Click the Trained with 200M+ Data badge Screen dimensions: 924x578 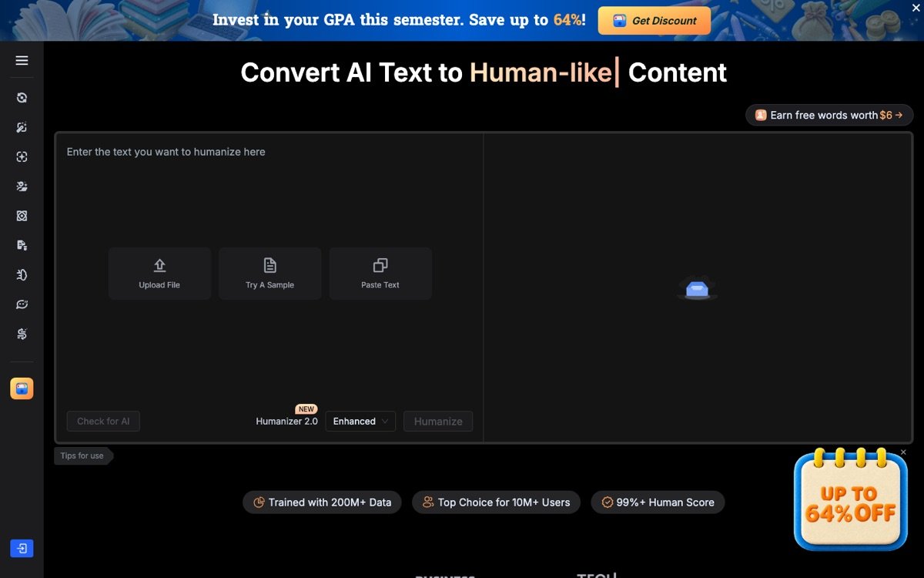click(x=322, y=502)
